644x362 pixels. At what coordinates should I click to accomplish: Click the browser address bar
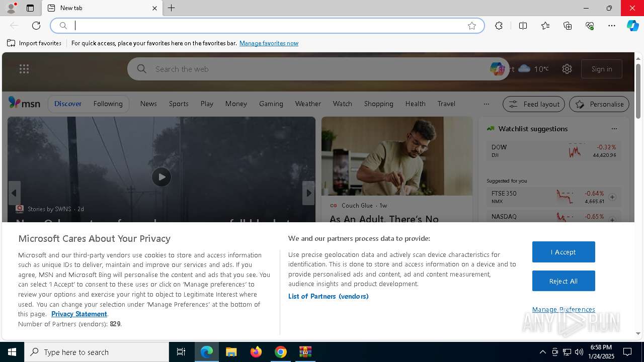267,26
